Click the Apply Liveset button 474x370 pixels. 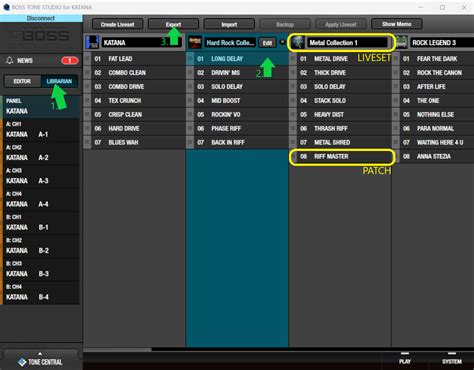(x=341, y=24)
